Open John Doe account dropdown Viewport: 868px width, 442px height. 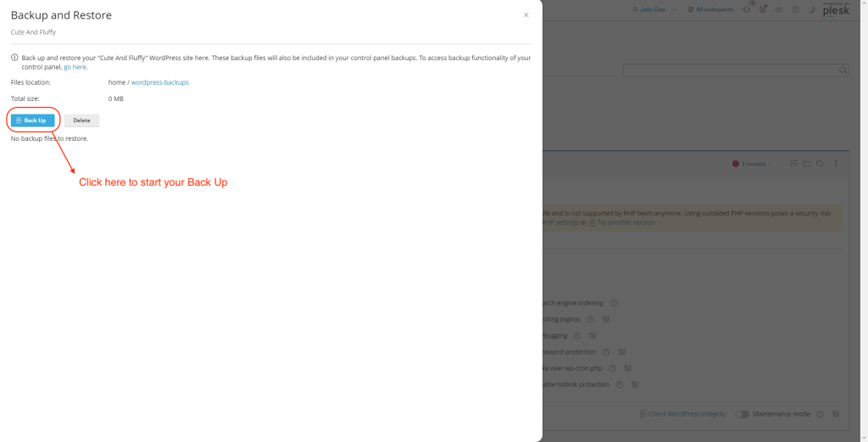654,9
